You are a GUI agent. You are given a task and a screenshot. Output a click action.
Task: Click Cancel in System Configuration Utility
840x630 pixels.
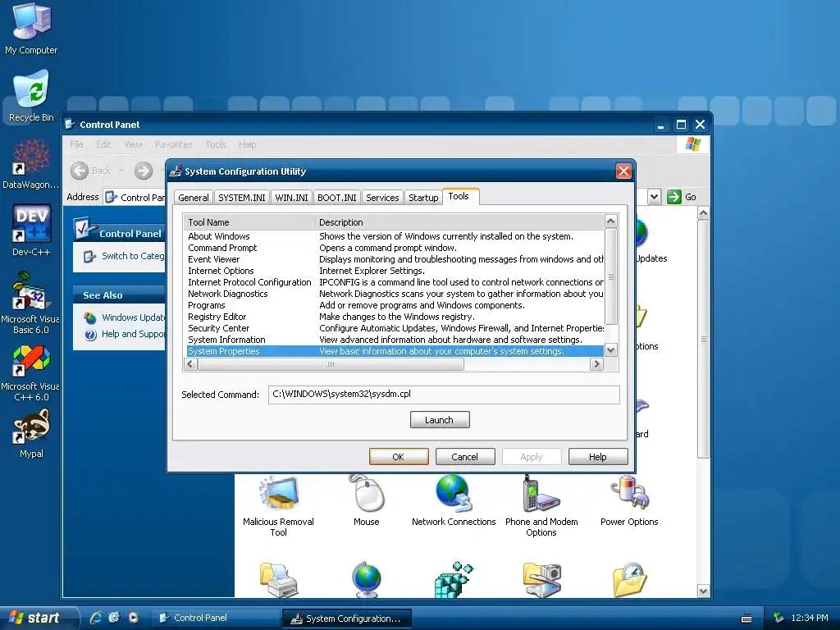pyautogui.click(x=465, y=457)
